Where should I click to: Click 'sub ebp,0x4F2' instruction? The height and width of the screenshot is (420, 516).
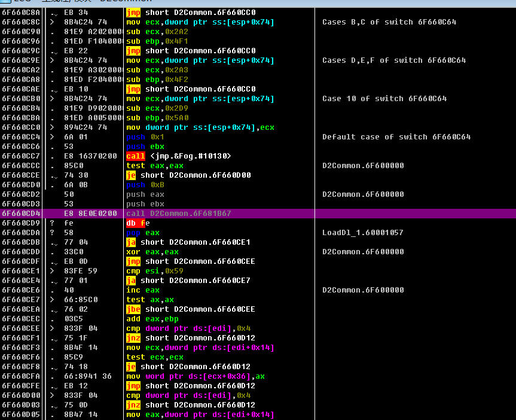tap(157, 80)
